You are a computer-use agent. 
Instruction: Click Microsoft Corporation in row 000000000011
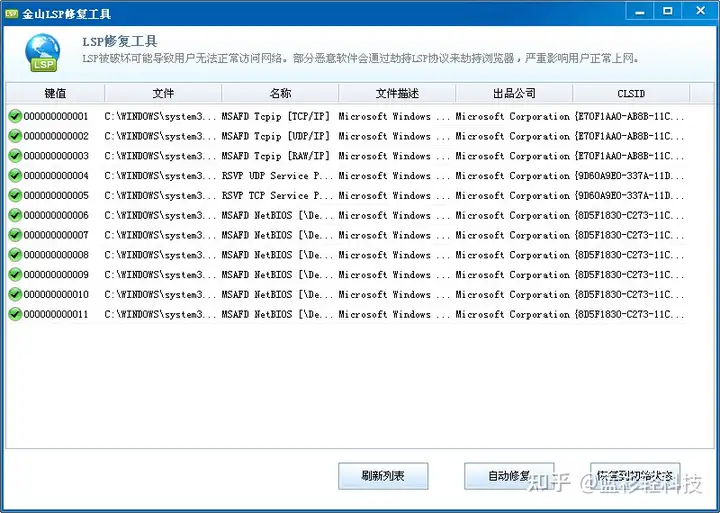pos(512,314)
